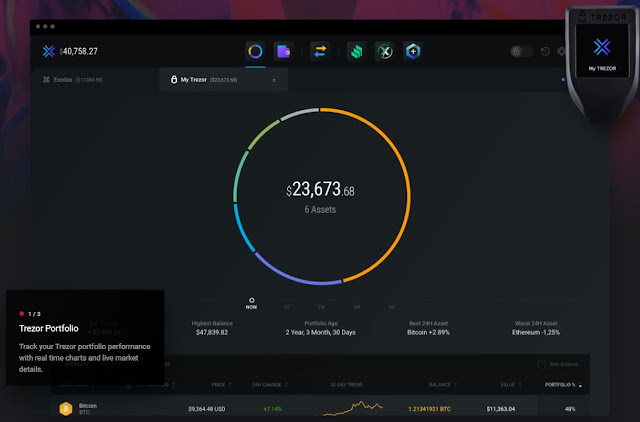640x422 pixels.
Task: Launch the X app icon in toolbar
Action: [385, 51]
